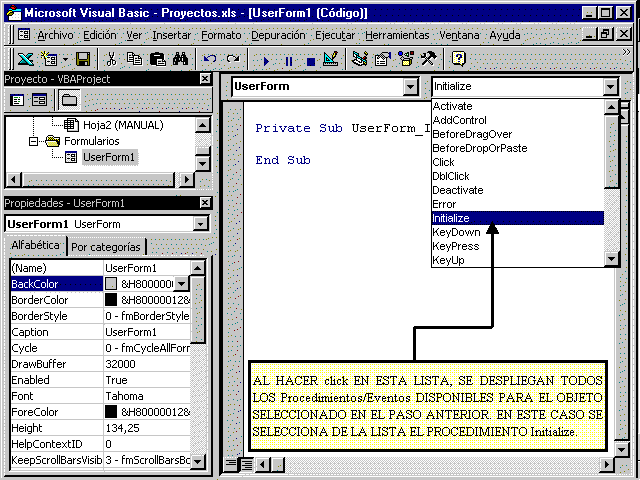The width and height of the screenshot is (640, 480).
Task: Switch to the Alfabética tab
Action: click(35, 245)
